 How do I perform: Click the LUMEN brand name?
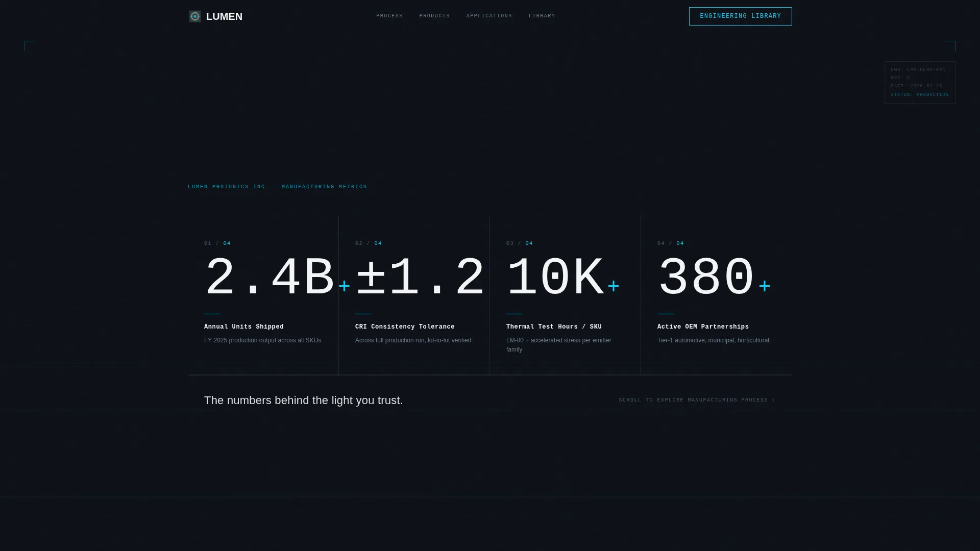pos(224,16)
